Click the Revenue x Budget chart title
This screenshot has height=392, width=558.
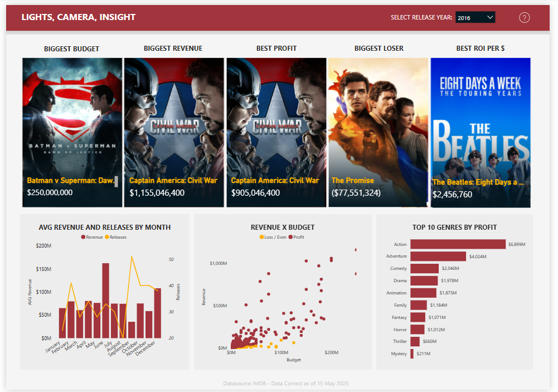click(x=283, y=227)
